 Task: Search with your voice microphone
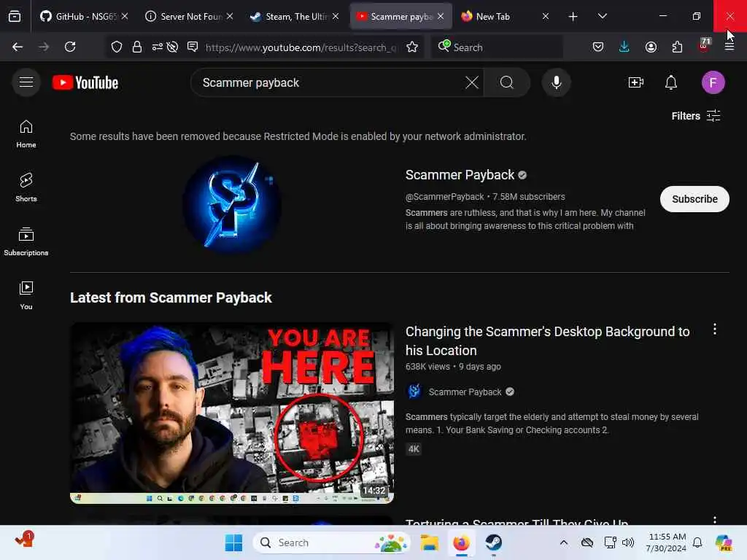[x=556, y=82]
